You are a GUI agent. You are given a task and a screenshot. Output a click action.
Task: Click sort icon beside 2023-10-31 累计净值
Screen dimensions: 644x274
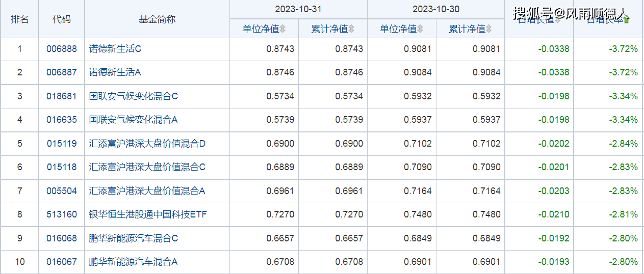351,29
